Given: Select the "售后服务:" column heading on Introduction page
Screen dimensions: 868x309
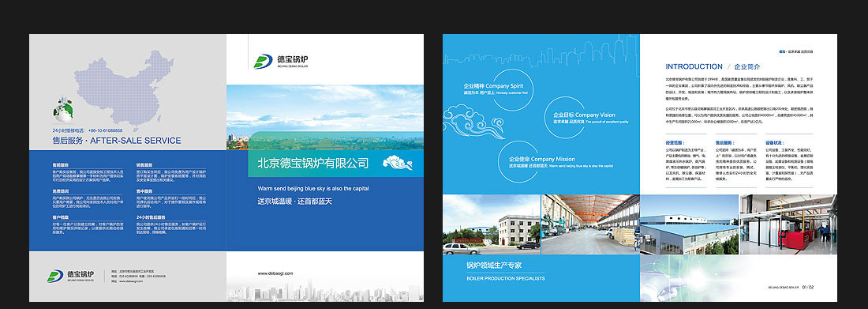Looking at the screenshot, I should pos(724,142).
